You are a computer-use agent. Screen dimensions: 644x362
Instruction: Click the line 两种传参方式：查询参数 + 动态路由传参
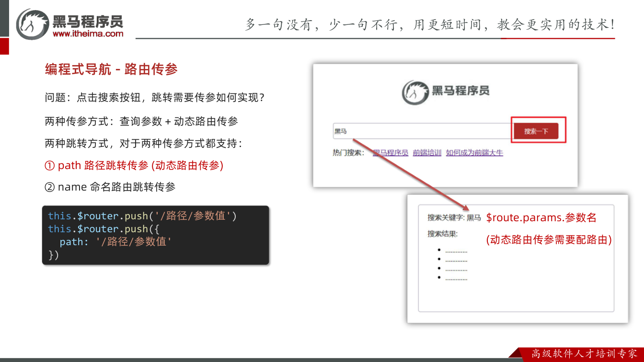pyautogui.click(x=141, y=122)
